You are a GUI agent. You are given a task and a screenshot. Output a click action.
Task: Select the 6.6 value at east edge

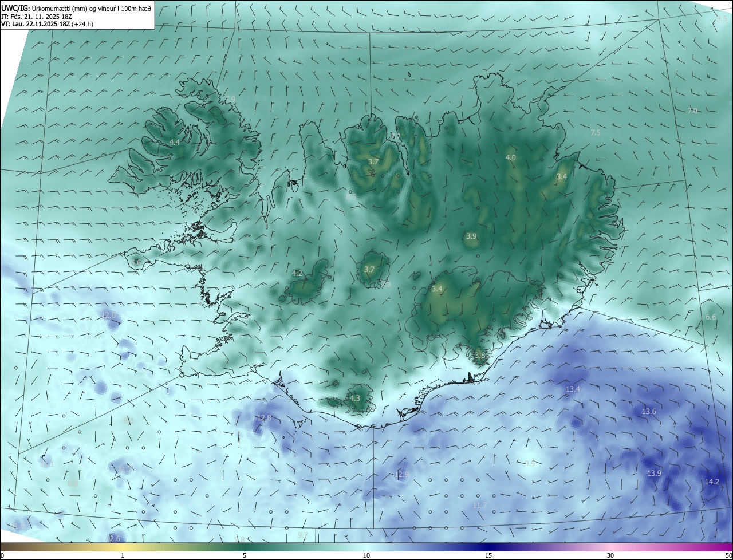[711, 317]
